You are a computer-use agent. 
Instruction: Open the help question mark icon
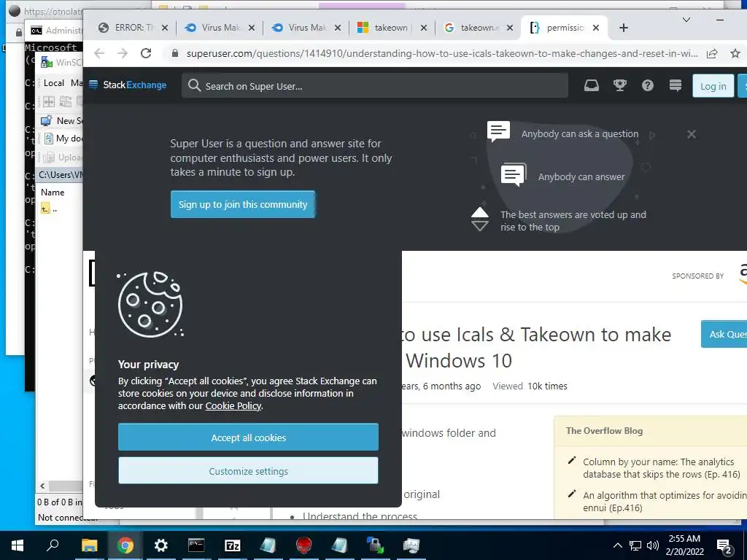648,86
